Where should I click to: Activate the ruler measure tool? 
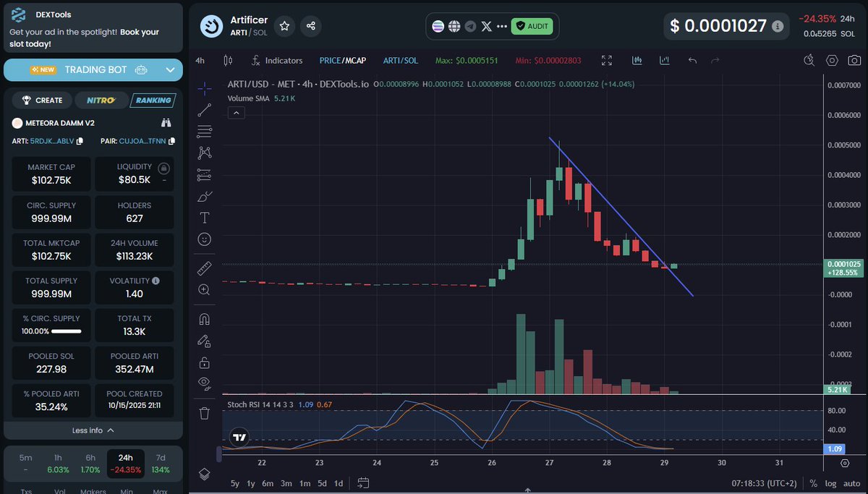(x=205, y=268)
